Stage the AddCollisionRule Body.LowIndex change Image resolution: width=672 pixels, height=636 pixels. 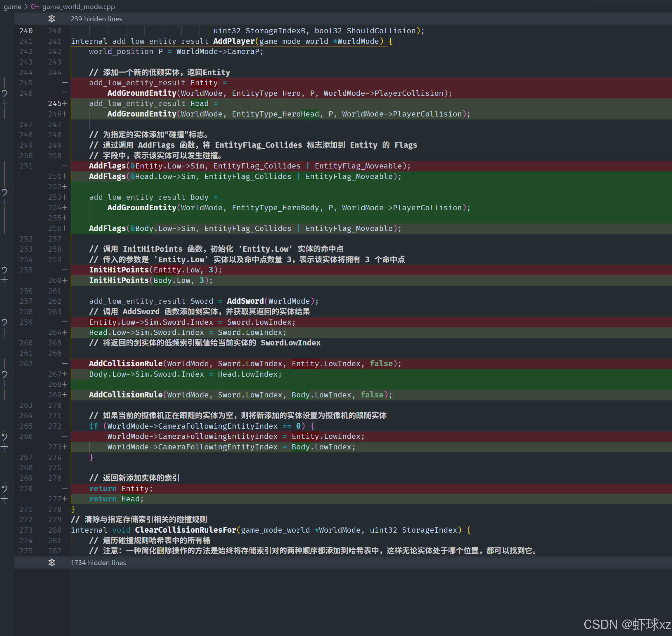click(x=4, y=385)
